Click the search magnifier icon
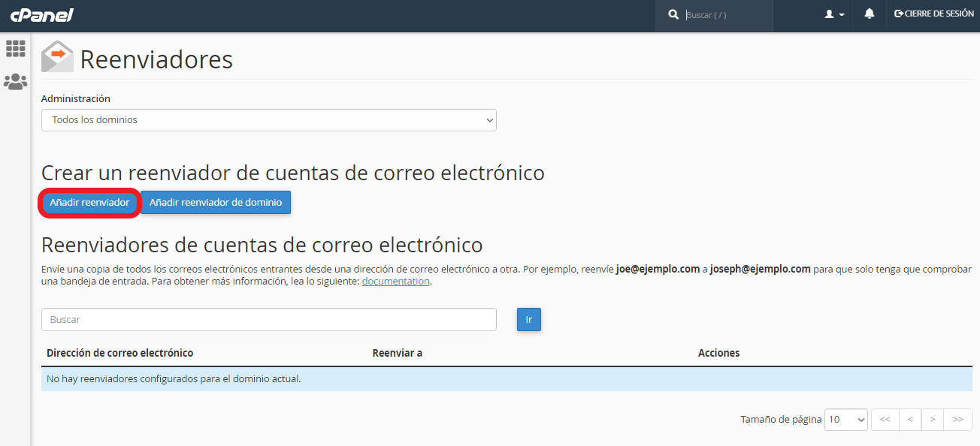Image resolution: width=980 pixels, height=446 pixels. [673, 15]
